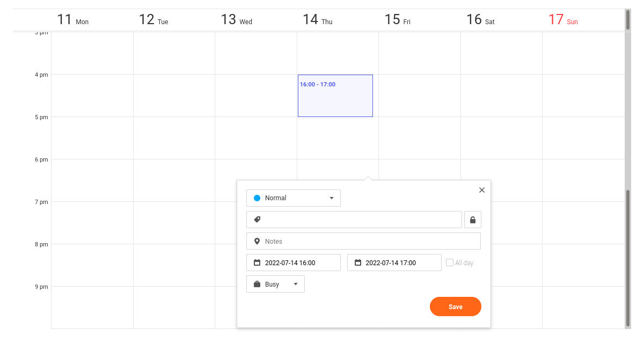
Task: Open the Normal event type dropdown
Action: tap(293, 198)
